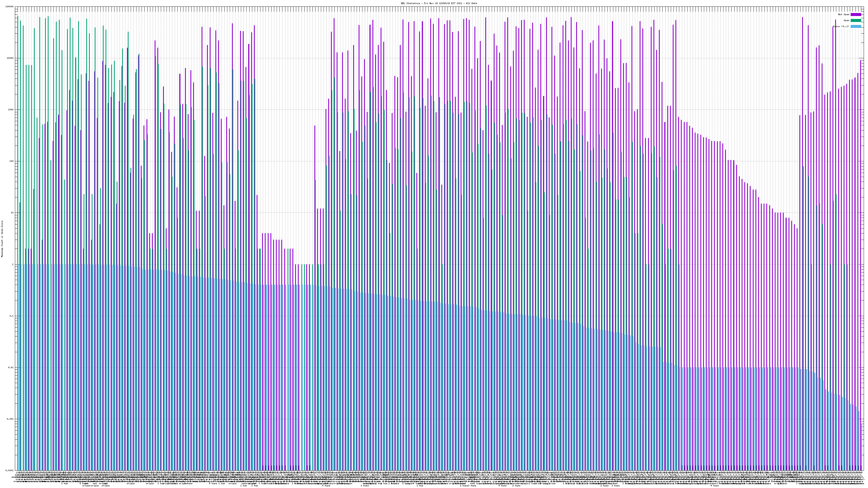Click the 100 y-axis tick label
Screen dimensions: 868x488
tap(11, 161)
